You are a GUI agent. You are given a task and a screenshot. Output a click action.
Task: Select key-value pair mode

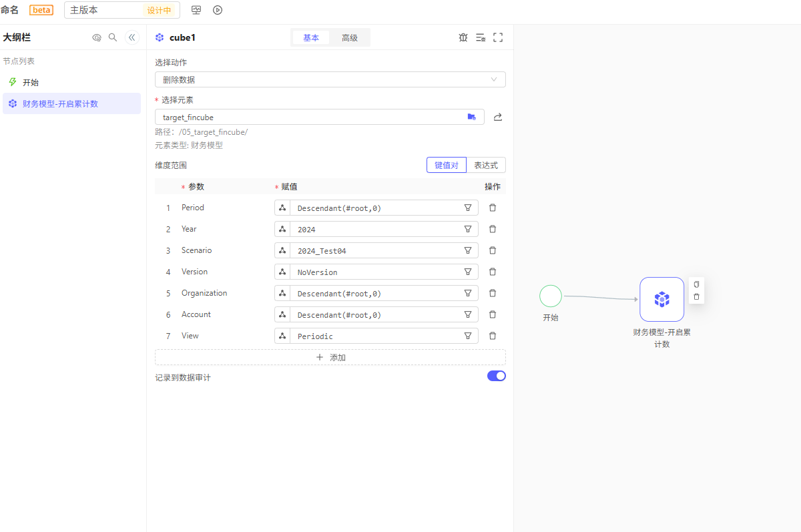[447, 165]
